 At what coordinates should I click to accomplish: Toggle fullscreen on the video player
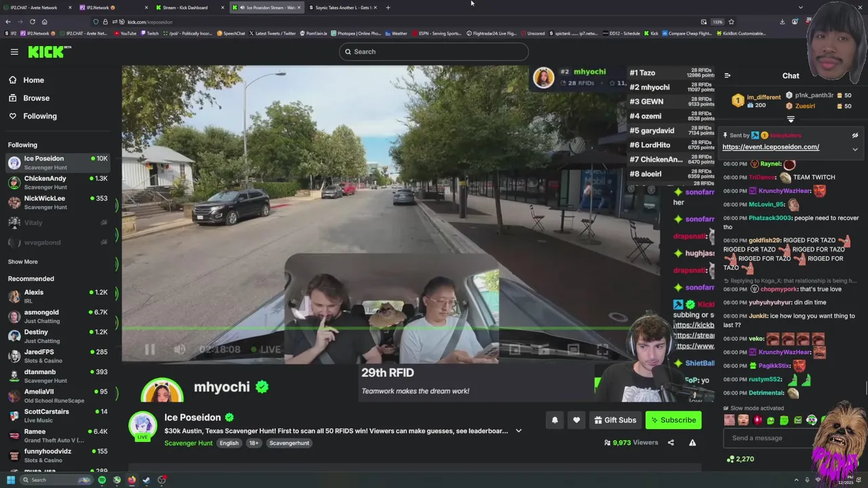pyautogui.click(x=602, y=350)
